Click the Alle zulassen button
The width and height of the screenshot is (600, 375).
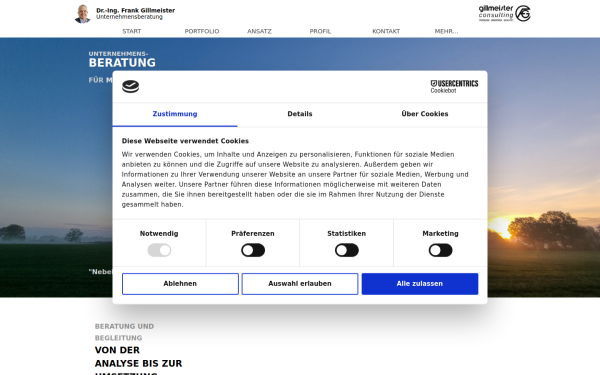coord(420,284)
